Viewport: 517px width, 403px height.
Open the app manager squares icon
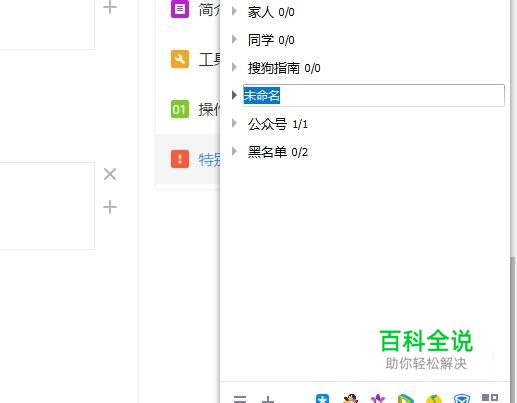(x=490, y=398)
